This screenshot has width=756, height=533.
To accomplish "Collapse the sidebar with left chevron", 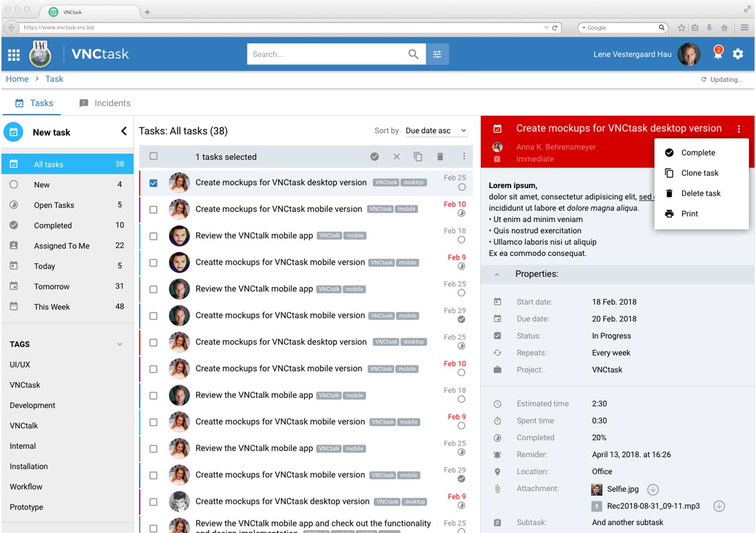I will [124, 131].
